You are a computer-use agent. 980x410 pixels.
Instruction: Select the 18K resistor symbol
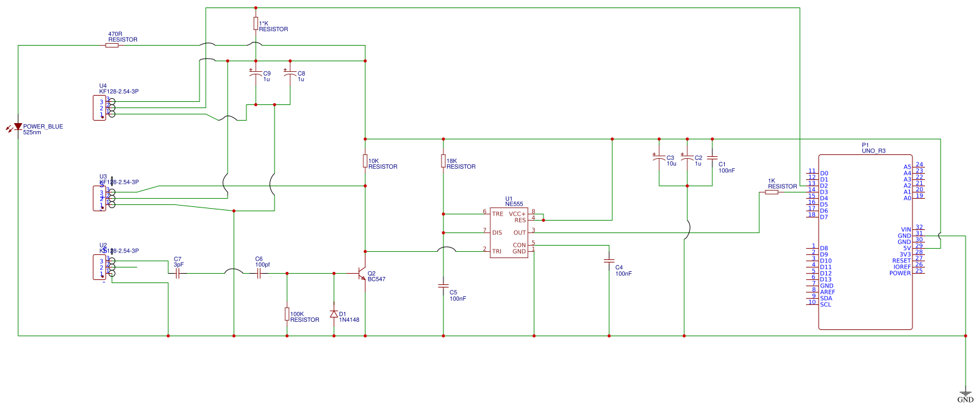pyautogui.click(x=443, y=161)
